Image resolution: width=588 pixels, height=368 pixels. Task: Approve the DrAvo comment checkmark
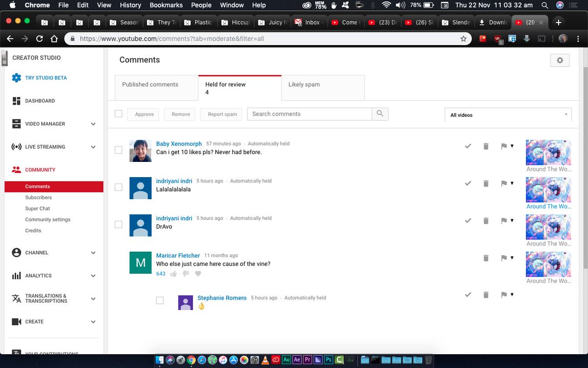point(468,221)
